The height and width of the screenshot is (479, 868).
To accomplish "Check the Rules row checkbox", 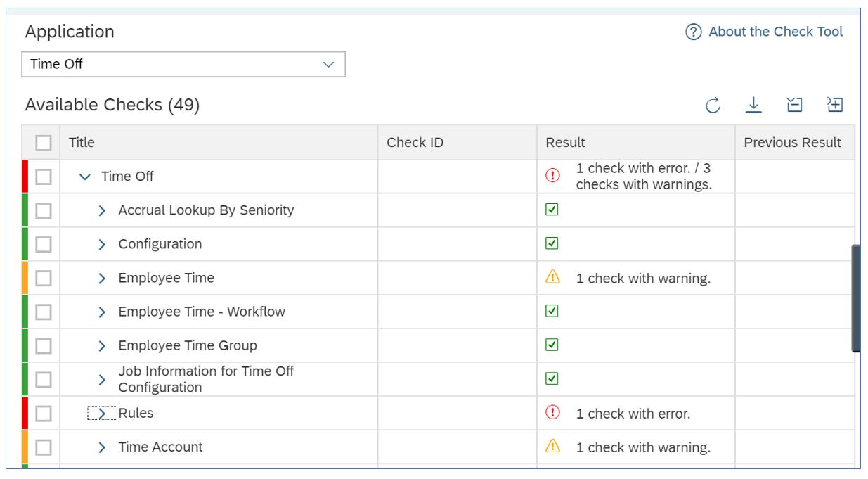I will [x=44, y=414].
